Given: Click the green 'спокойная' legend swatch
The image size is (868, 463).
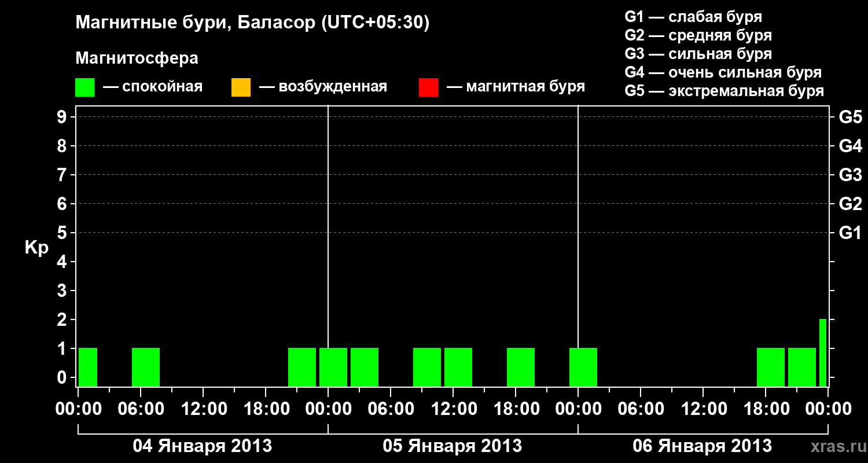Looking at the screenshot, I should point(85,87).
